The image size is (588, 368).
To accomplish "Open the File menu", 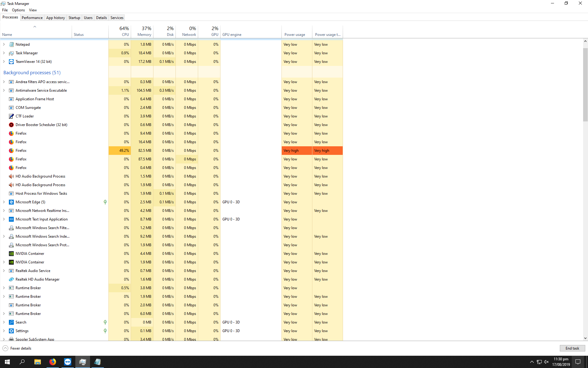I will point(5,10).
